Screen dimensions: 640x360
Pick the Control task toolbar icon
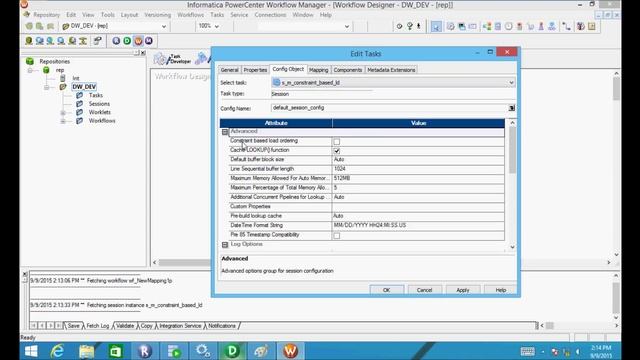[x=520, y=27]
